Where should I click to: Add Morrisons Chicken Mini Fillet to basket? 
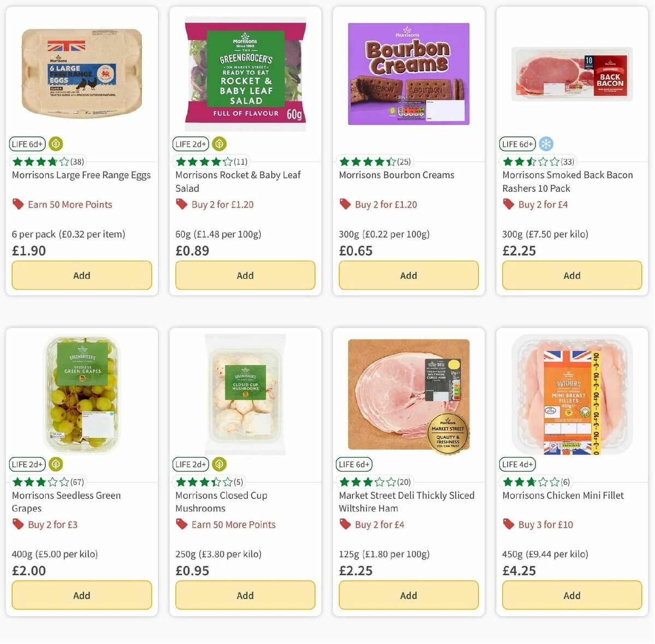pyautogui.click(x=571, y=595)
